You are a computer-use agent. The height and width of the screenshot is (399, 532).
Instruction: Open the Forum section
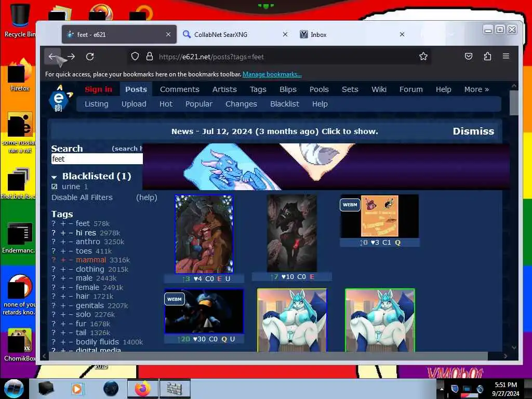[411, 89]
